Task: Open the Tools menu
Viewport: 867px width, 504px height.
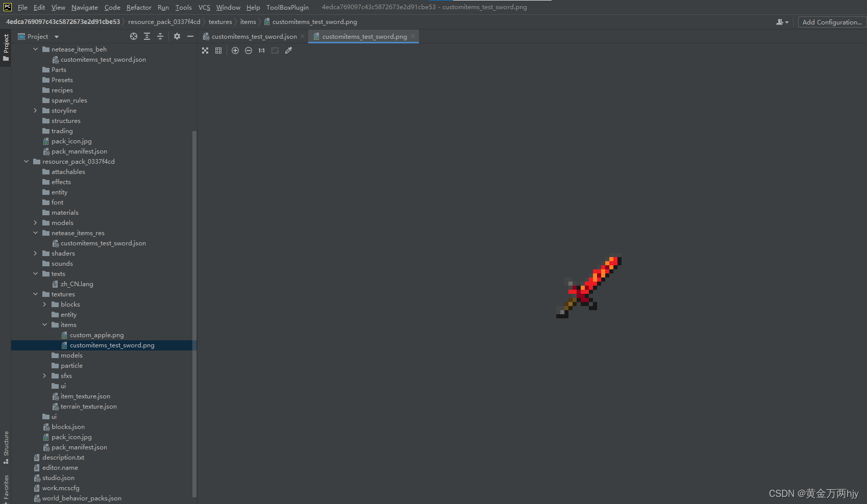Action: point(183,7)
